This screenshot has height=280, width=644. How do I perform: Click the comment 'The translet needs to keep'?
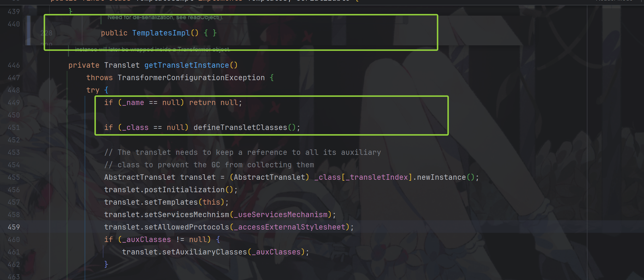coord(243,152)
